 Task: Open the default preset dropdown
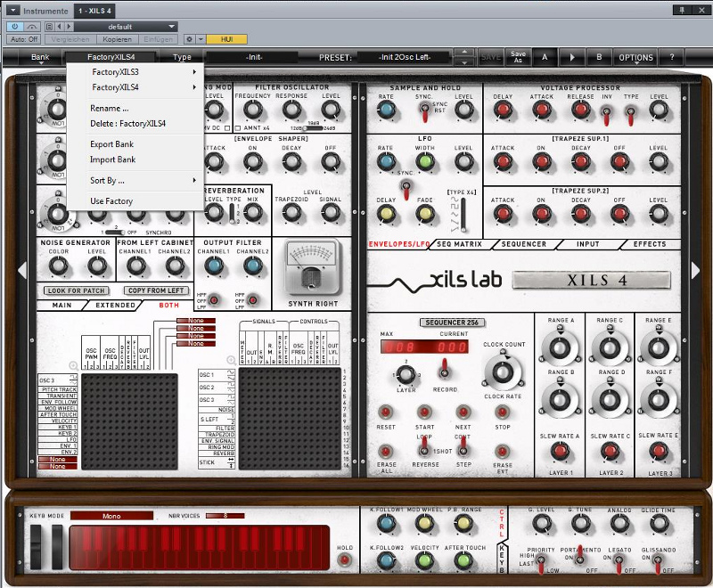point(126,27)
